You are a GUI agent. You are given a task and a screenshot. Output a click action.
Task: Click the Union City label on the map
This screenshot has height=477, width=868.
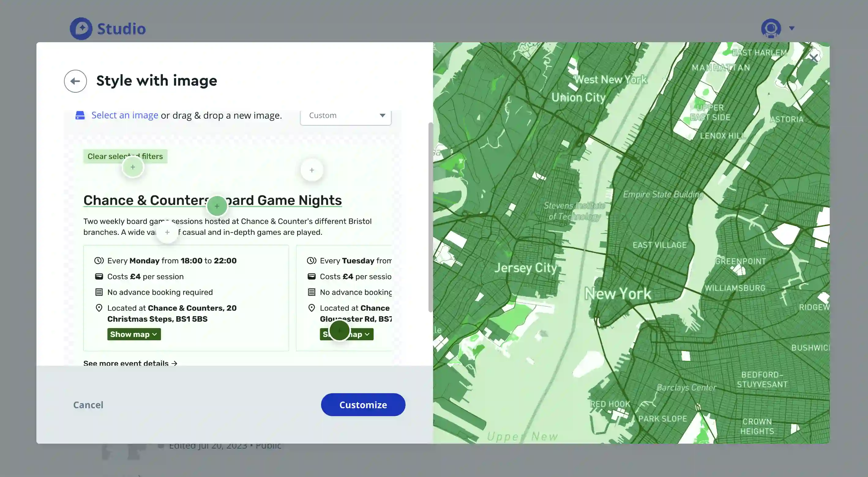tap(578, 98)
